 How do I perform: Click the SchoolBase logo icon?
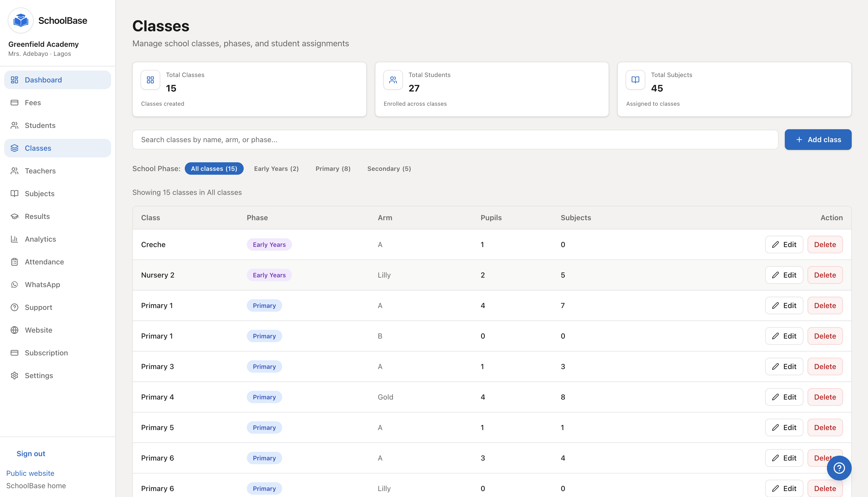tap(20, 20)
